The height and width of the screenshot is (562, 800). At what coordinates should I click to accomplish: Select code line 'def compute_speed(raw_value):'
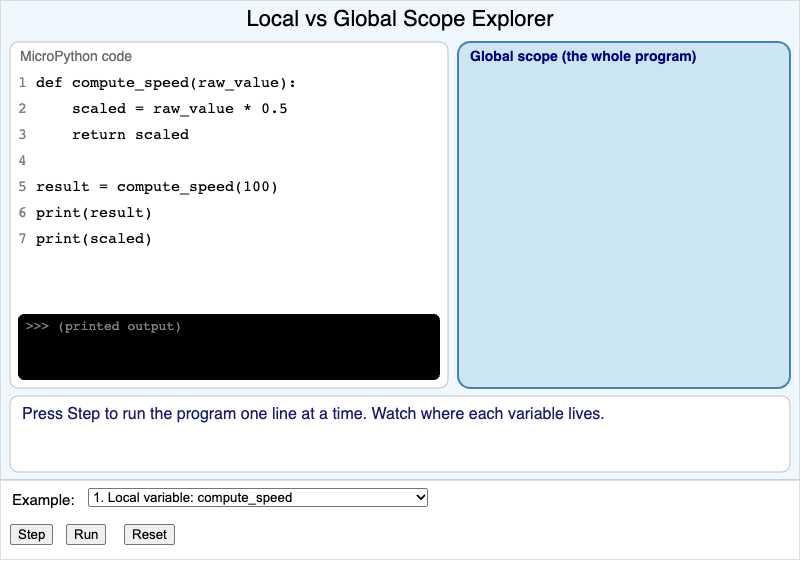[x=166, y=83]
